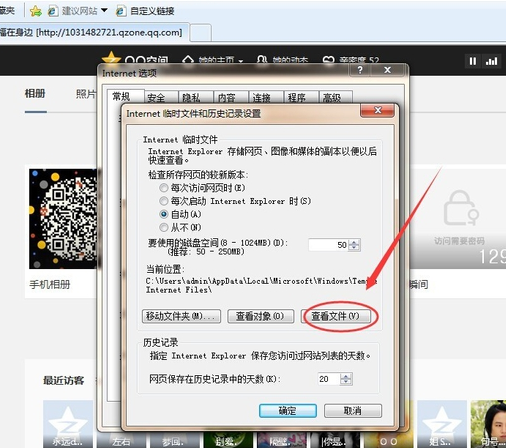This screenshot has width=506, height=448.
Task: Click the heart intimacy icon in Qzone header
Action: 329,60
